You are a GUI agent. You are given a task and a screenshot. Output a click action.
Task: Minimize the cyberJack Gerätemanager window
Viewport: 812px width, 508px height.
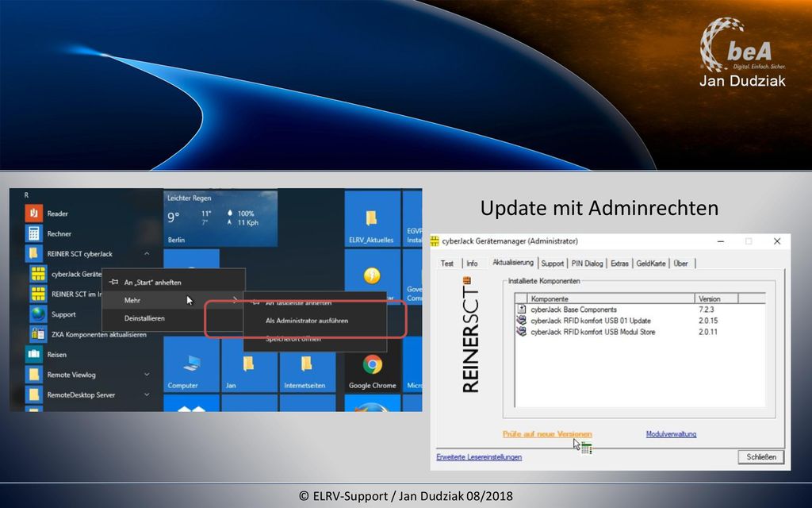point(720,241)
